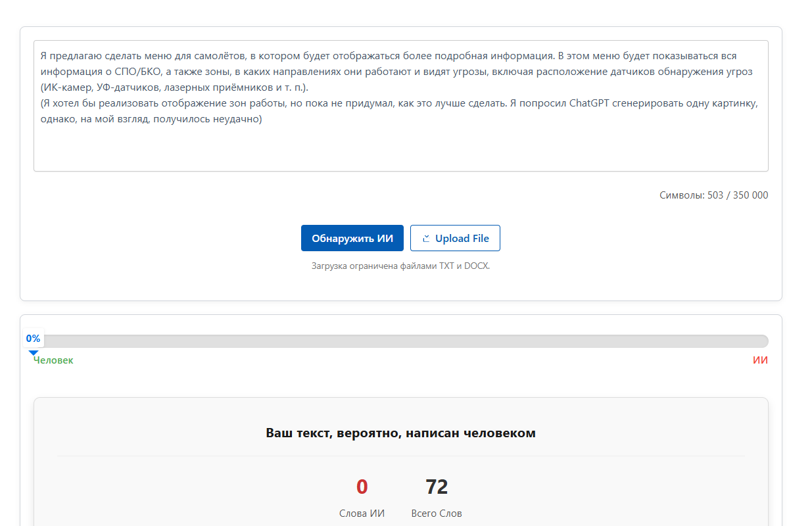Click at the text end after неудачно)

point(262,120)
